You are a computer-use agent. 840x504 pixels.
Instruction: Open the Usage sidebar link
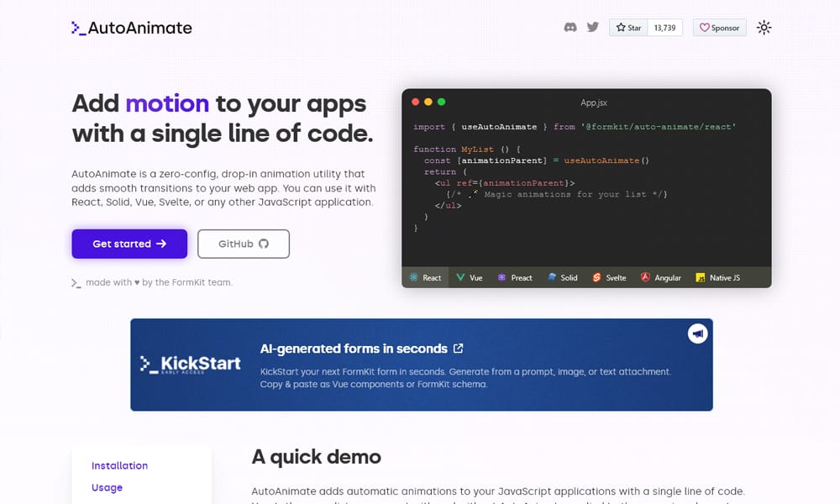point(107,487)
